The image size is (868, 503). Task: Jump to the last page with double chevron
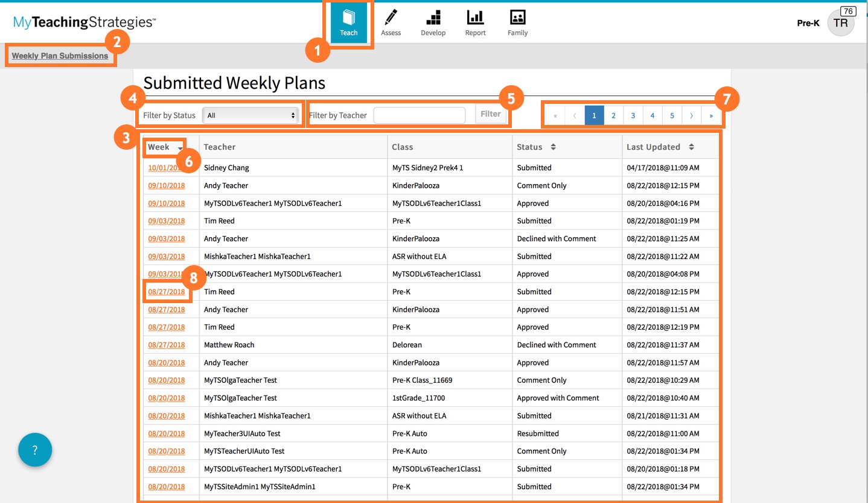point(710,115)
